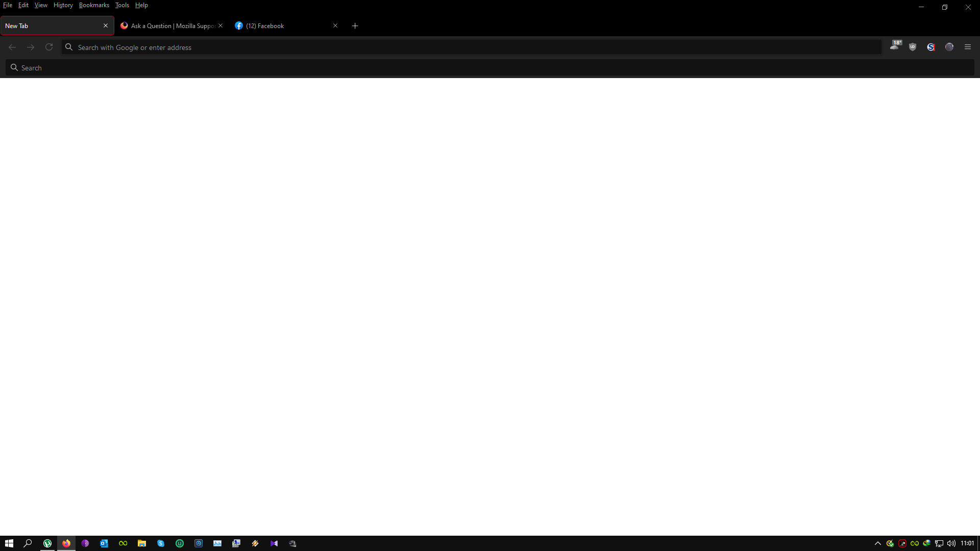Open the Firefox hamburger application menu

pyautogui.click(x=968, y=47)
